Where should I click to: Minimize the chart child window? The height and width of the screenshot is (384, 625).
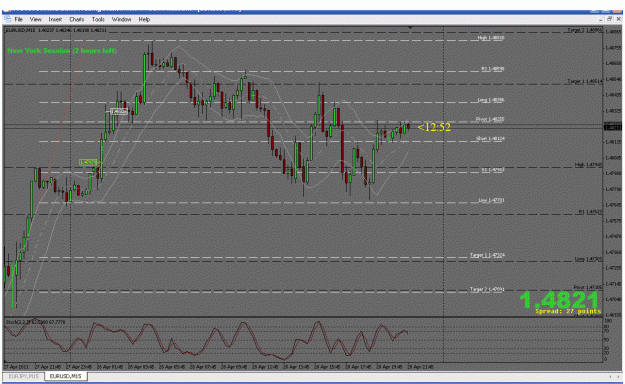coord(601,19)
